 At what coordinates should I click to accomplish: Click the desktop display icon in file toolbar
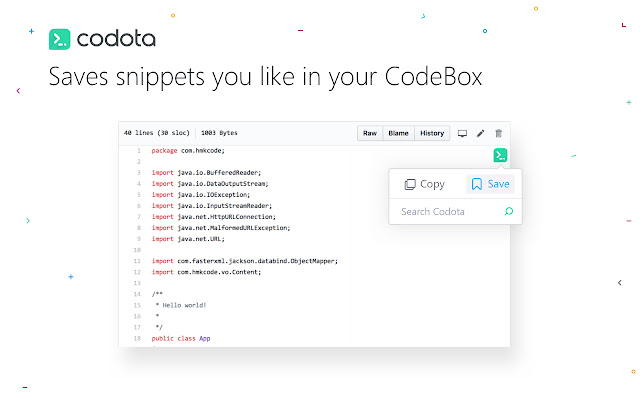462,133
